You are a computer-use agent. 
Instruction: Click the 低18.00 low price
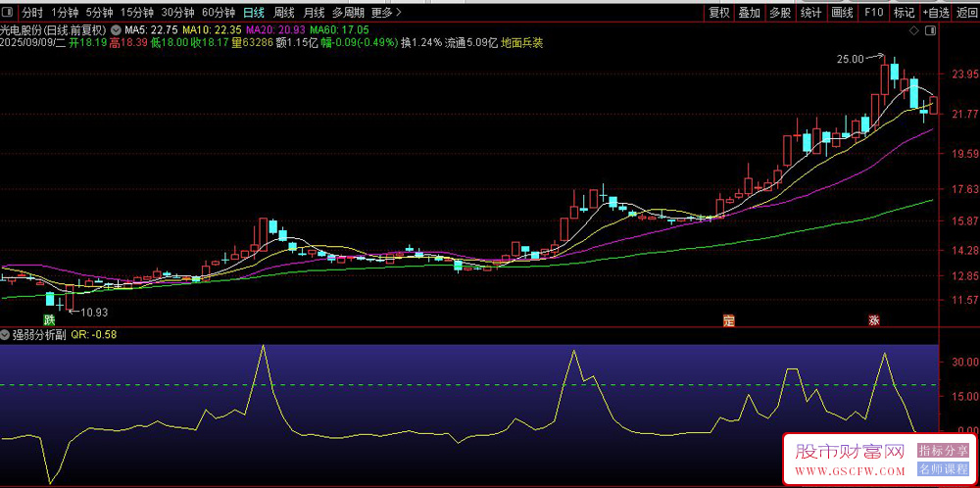(171, 42)
